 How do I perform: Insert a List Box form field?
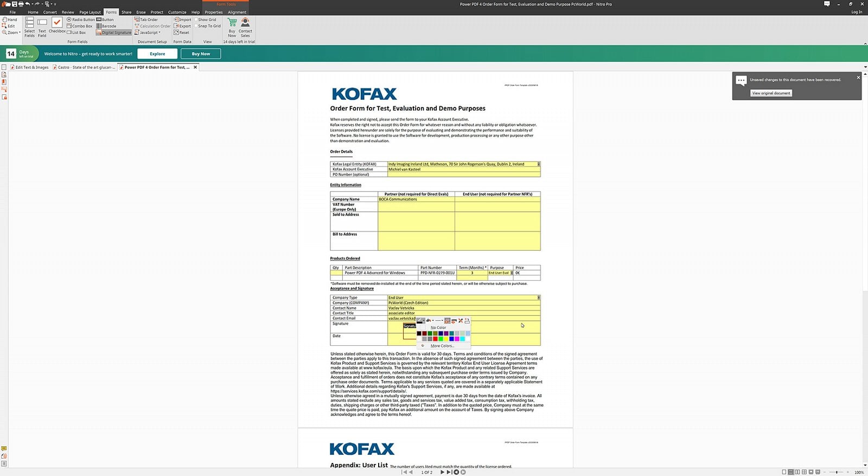tap(76, 33)
